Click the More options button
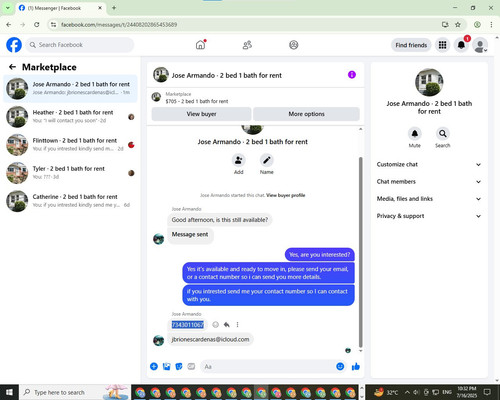This screenshot has width=500, height=400. [x=306, y=114]
